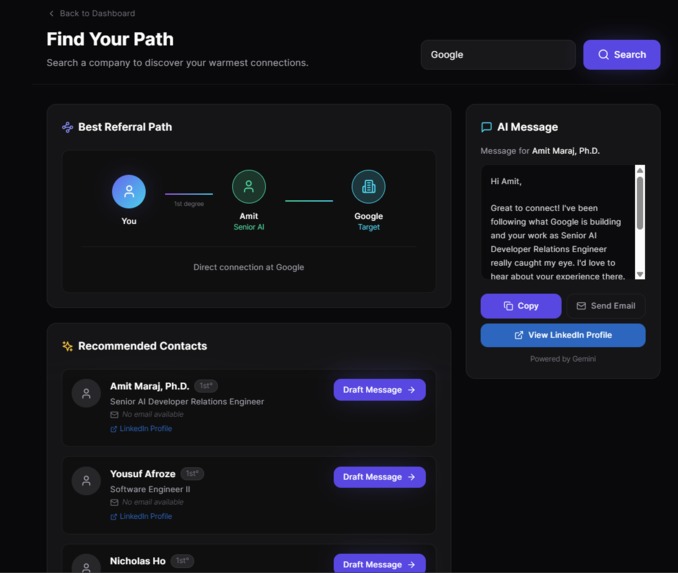Viewport: 678px width, 573px height.
Task: Click arrow icon on Yousuf Afroze's Draft Message
Action: 411,477
